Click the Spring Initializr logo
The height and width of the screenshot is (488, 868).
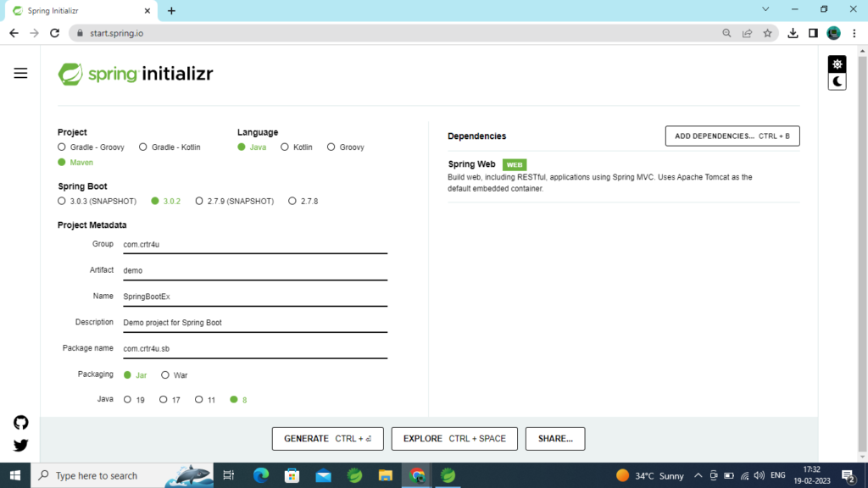(136, 74)
